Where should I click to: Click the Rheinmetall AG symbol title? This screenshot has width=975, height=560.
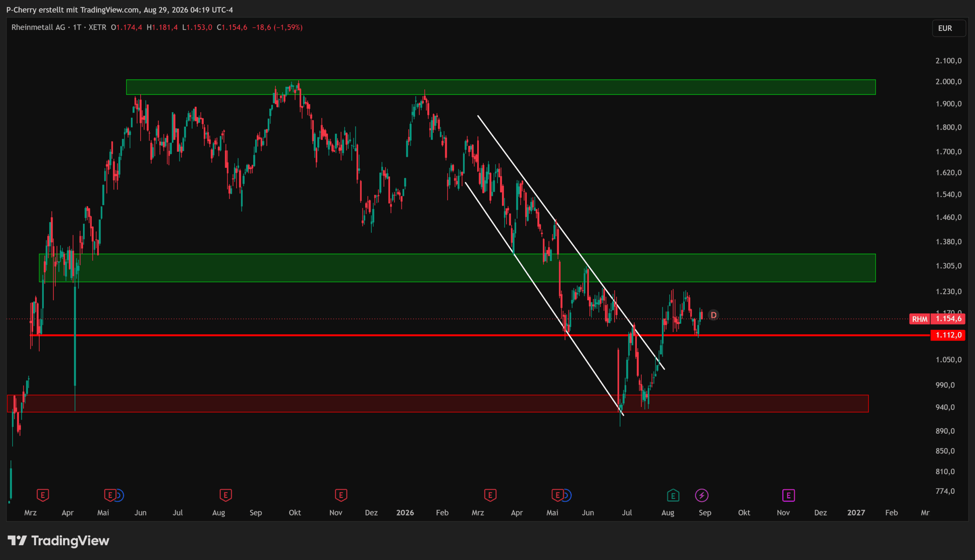38,27
